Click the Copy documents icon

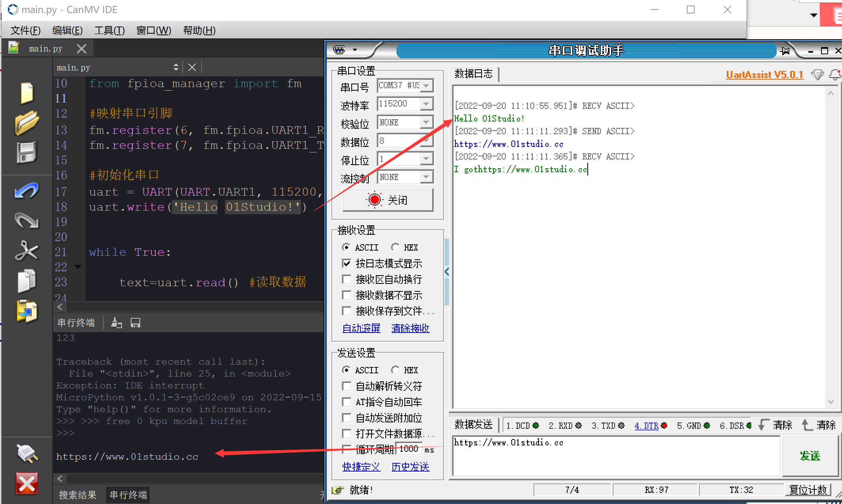coord(27,281)
